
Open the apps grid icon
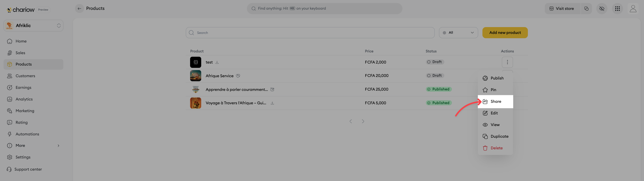(617, 9)
